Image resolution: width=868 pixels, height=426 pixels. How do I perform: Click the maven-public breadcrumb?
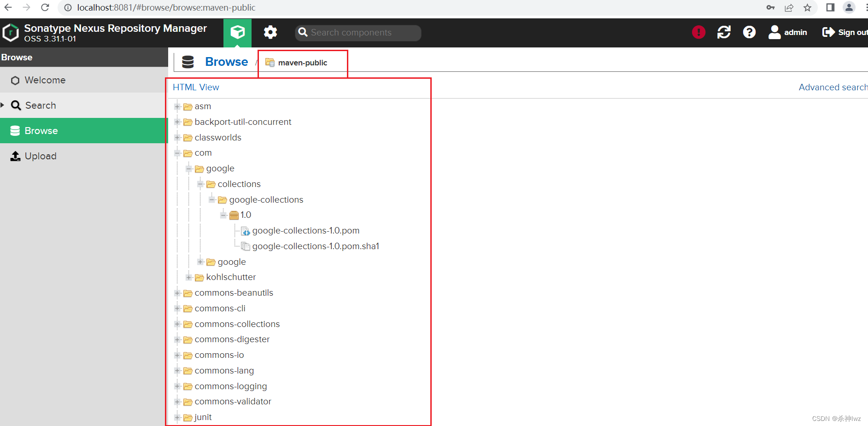pyautogui.click(x=302, y=63)
